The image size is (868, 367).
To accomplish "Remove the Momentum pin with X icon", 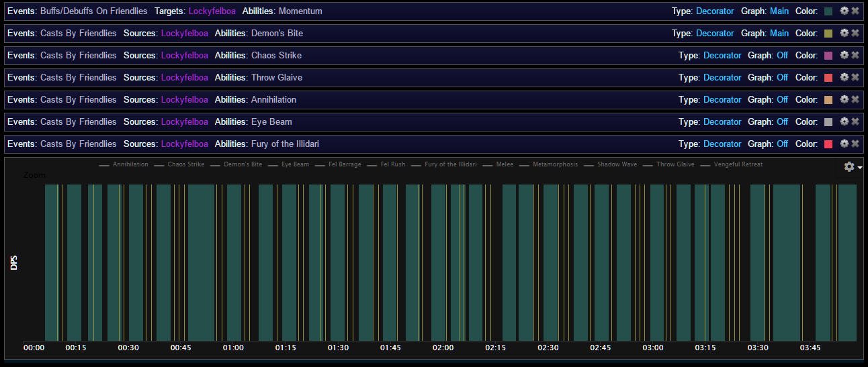I will coord(855,11).
